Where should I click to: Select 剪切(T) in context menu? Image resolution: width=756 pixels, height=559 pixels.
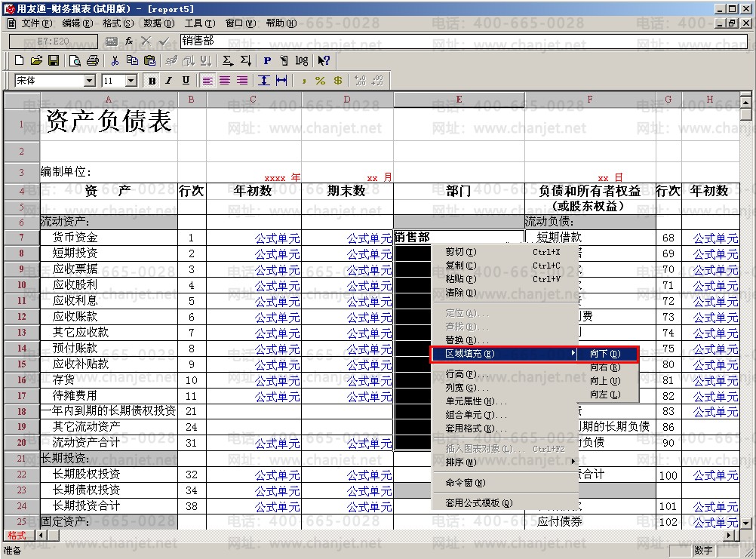pyautogui.click(x=503, y=252)
